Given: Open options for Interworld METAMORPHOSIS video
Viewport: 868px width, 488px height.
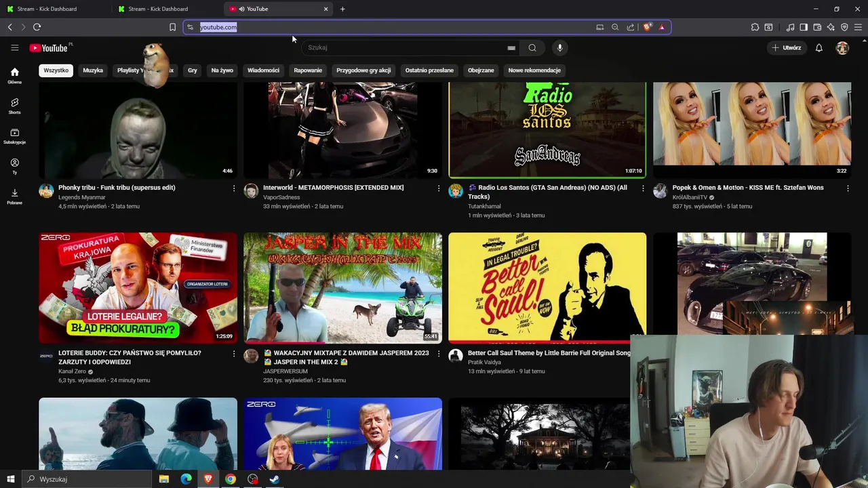Looking at the screenshot, I should [439, 188].
